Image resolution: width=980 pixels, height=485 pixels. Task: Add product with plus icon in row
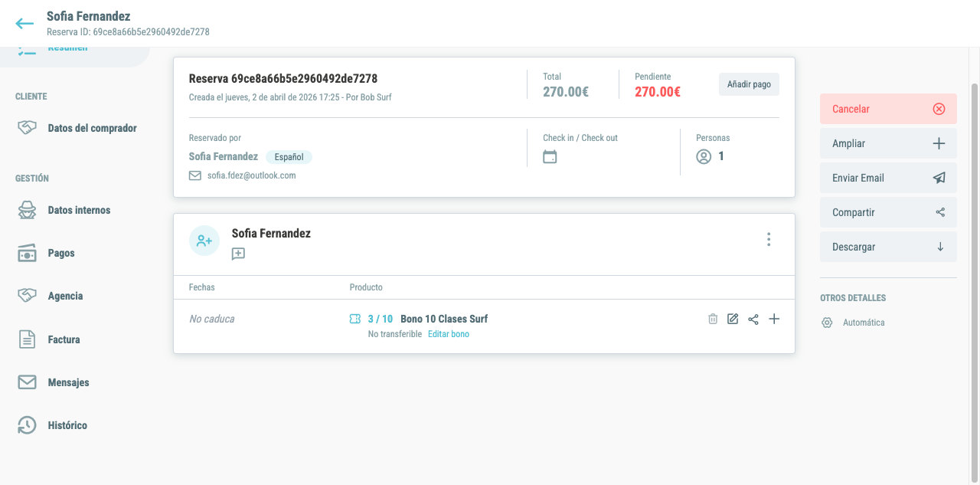(x=774, y=319)
